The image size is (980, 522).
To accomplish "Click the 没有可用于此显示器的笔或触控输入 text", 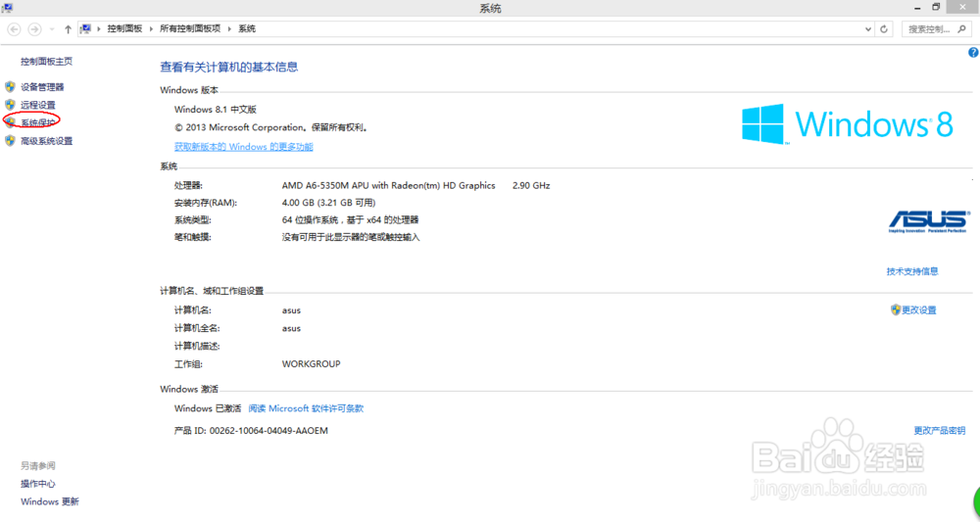I will point(351,237).
